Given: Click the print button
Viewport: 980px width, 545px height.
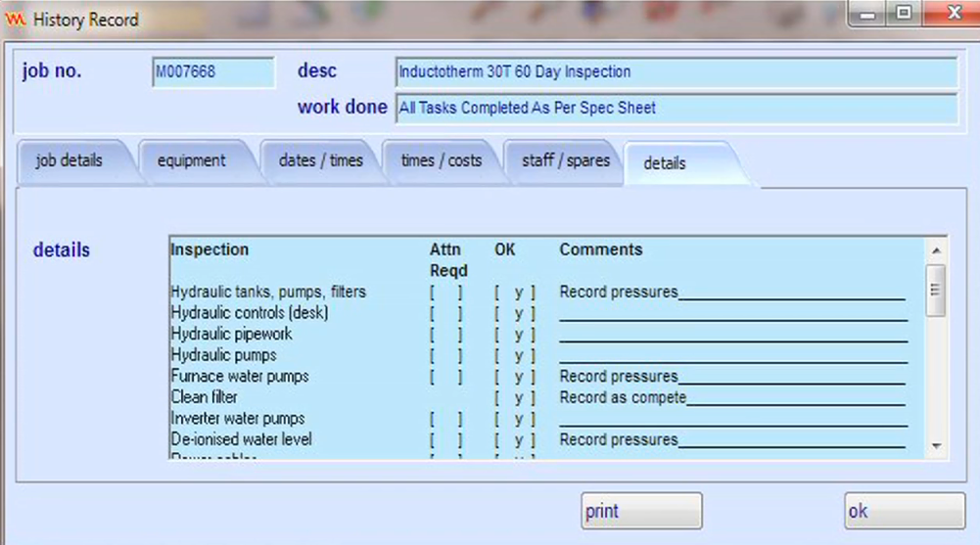Looking at the screenshot, I should tap(641, 511).
